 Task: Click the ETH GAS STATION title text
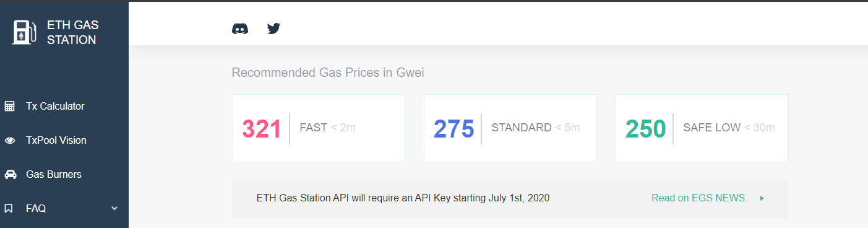tap(72, 32)
